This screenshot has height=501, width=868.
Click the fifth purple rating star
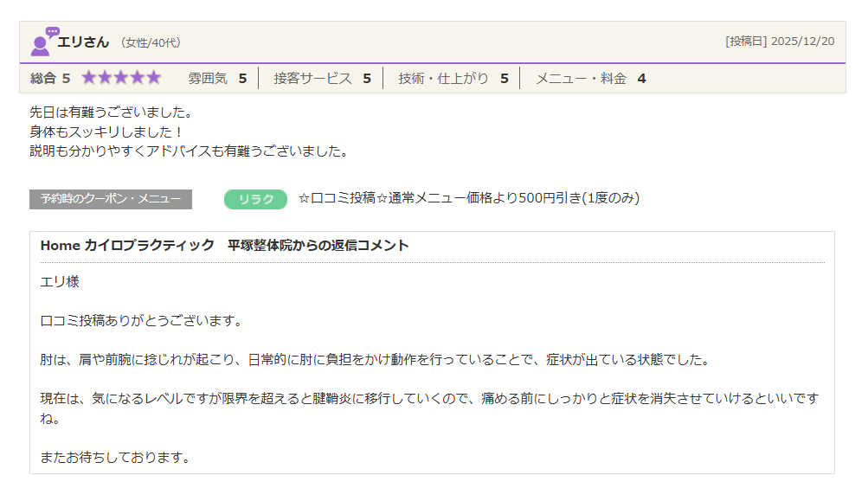[153, 78]
